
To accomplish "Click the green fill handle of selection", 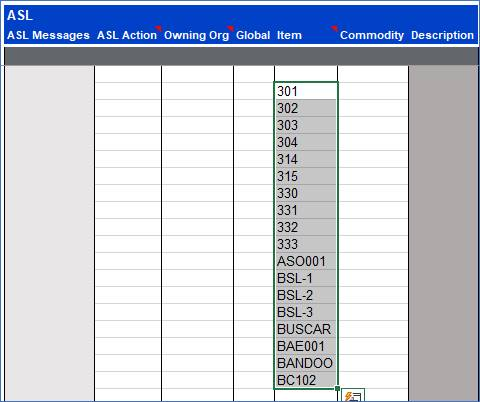I will pyautogui.click(x=337, y=388).
